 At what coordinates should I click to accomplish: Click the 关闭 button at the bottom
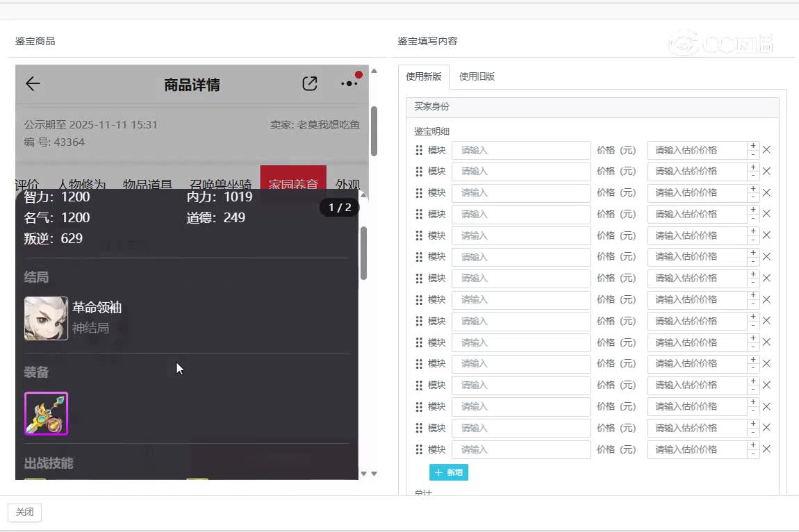(x=24, y=512)
